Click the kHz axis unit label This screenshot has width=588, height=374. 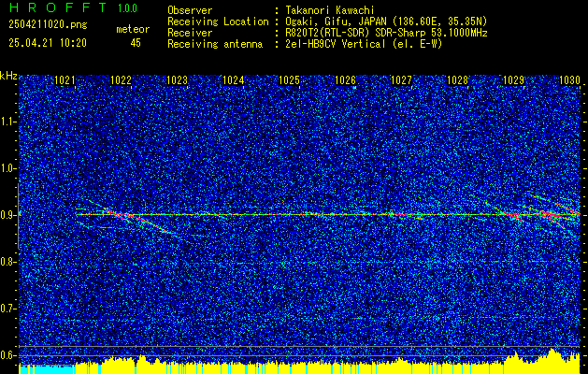point(8,76)
